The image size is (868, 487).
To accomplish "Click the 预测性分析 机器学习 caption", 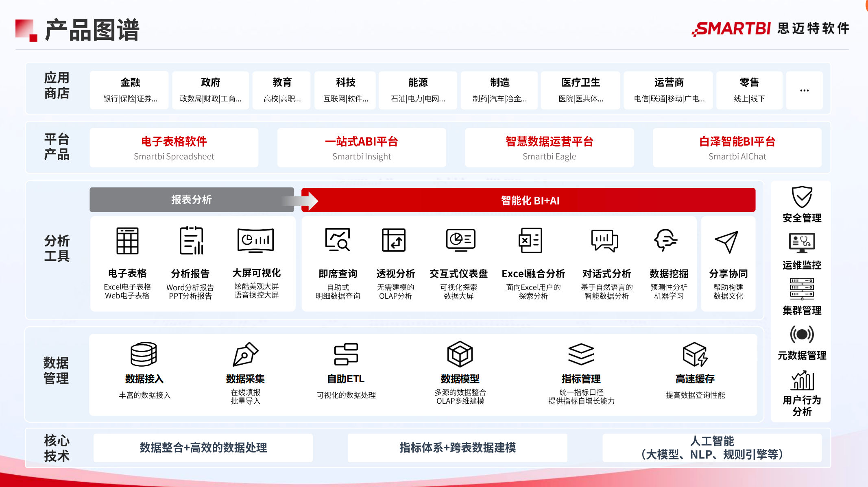I will pyautogui.click(x=669, y=291).
